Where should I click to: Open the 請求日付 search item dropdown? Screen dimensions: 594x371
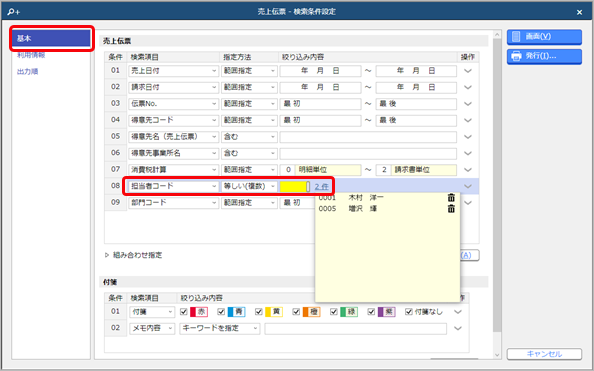[173, 87]
